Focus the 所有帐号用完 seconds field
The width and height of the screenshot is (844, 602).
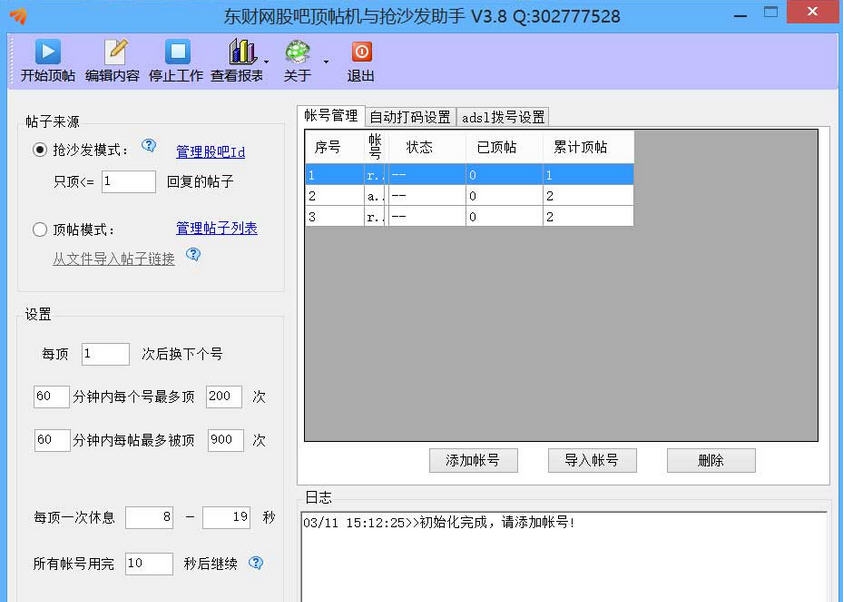tap(149, 564)
